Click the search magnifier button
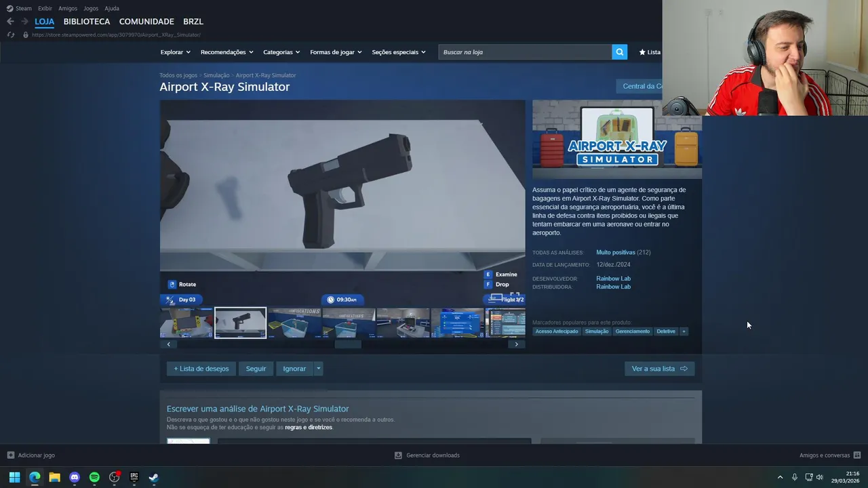The width and height of the screenshot is (868, 488). coord(619,52)
